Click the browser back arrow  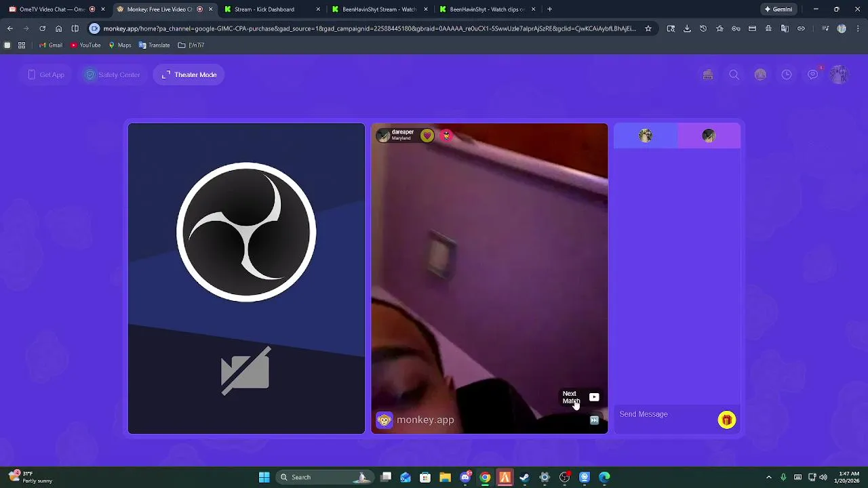(x=10, y=28)
